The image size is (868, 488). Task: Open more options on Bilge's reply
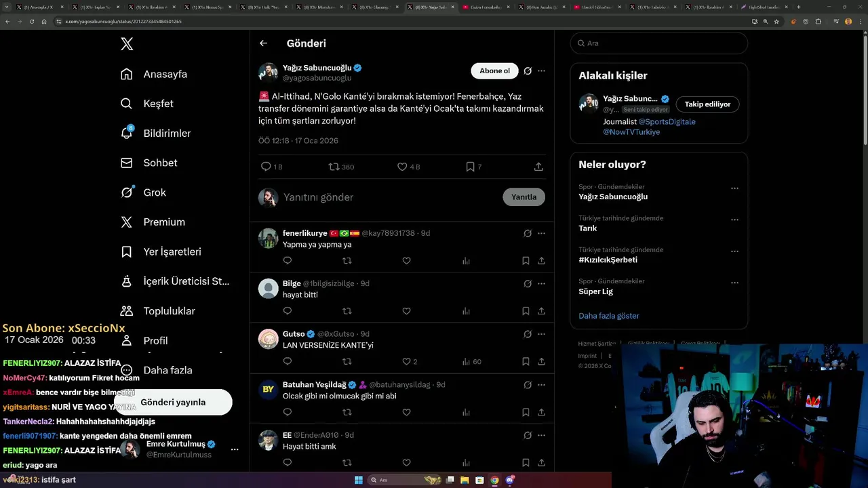(x=541, y=283)
